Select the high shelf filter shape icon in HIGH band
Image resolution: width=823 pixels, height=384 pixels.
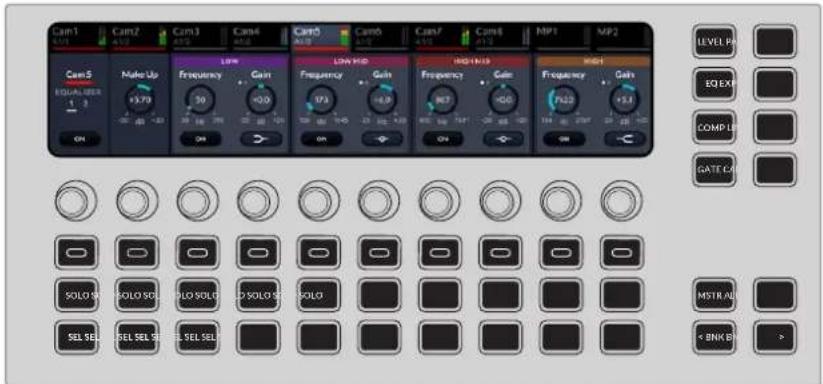625,139
